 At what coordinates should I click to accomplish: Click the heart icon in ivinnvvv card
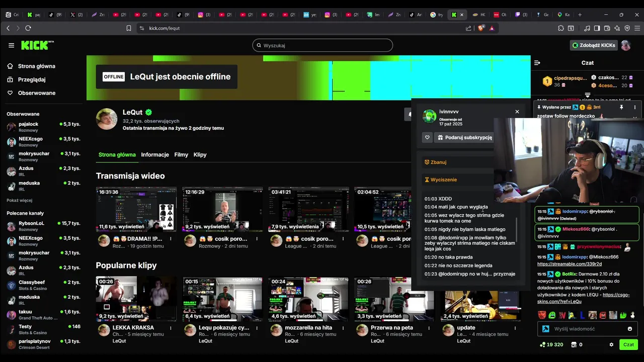tap(427, 137)
